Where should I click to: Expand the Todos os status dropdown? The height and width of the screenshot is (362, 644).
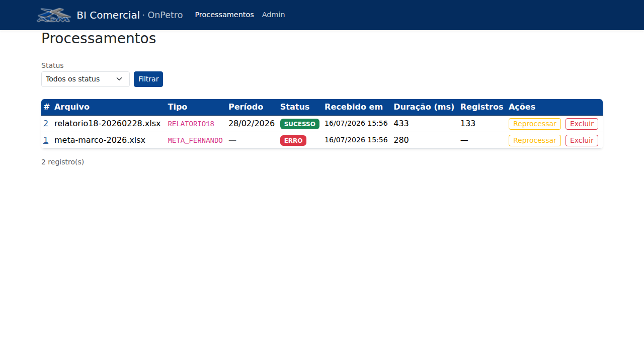pos(86,79)
